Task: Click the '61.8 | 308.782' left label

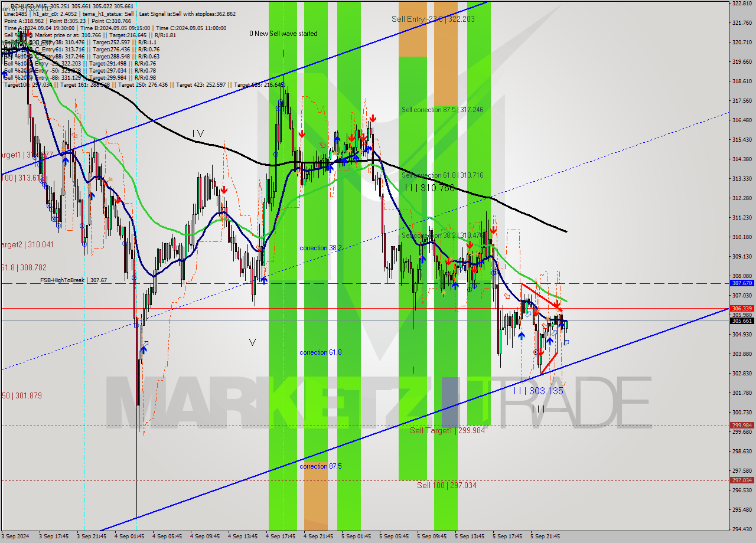Action: pos(23,267)
